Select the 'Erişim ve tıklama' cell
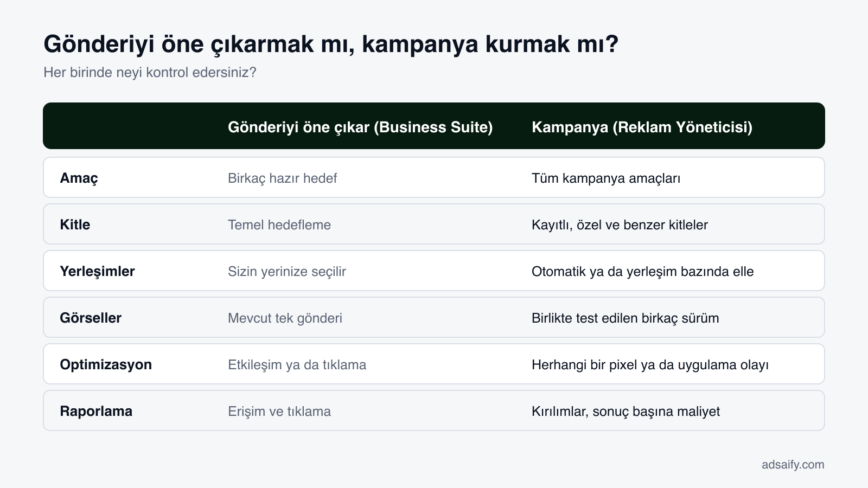Image resolution: width=868 pixels, height=488 pixels. click(279, 411)
